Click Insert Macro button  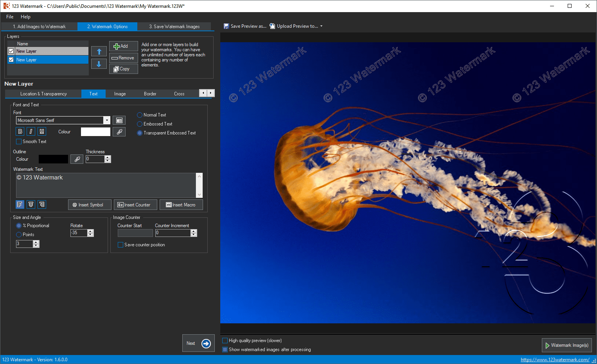(181, 205)
